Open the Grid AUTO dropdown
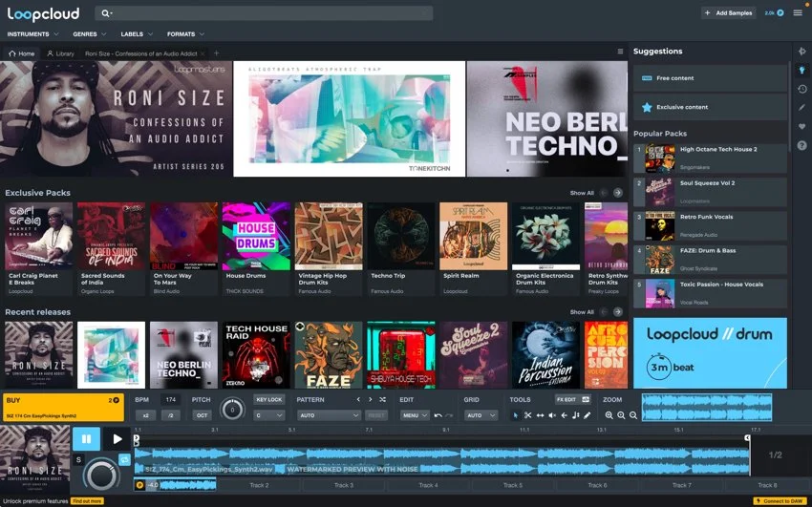The width and height of the screenshot is (812, 507). (481, 415)
